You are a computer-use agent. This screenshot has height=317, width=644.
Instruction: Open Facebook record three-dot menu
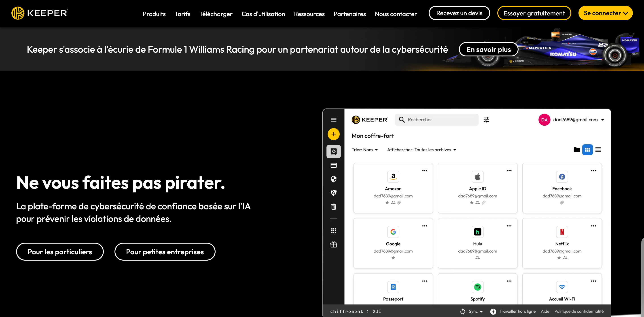[593, 171]
